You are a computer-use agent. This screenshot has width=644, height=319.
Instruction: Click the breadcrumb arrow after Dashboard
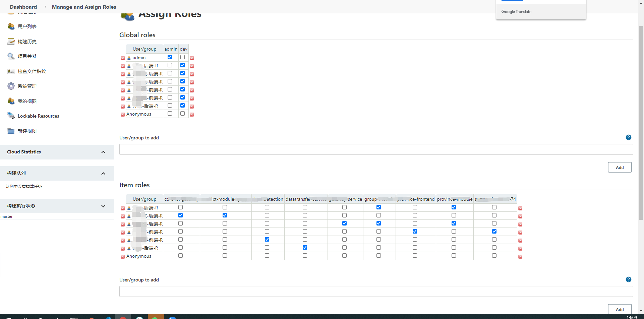45,7
